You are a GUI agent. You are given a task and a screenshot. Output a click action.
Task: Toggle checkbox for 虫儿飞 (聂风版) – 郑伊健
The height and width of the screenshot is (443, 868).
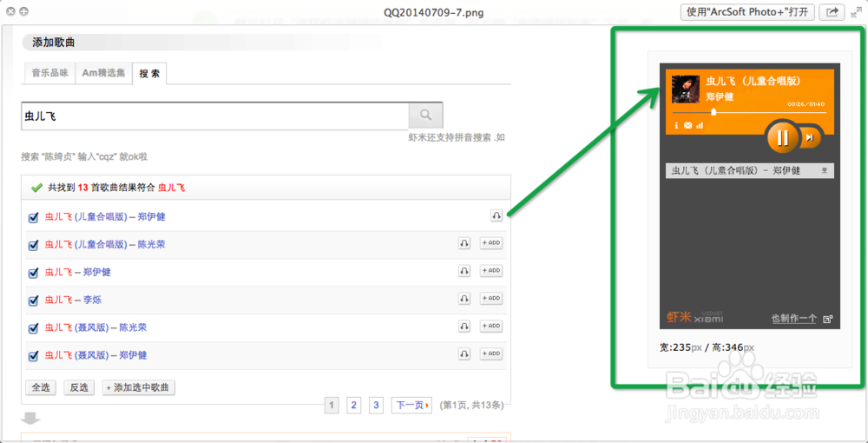[33, 355]
